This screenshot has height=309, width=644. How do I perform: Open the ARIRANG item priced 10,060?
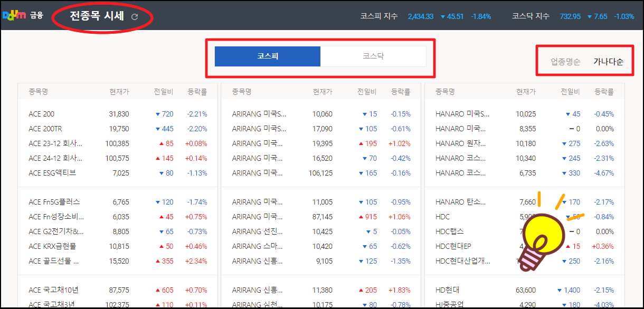tap(259, 114)
